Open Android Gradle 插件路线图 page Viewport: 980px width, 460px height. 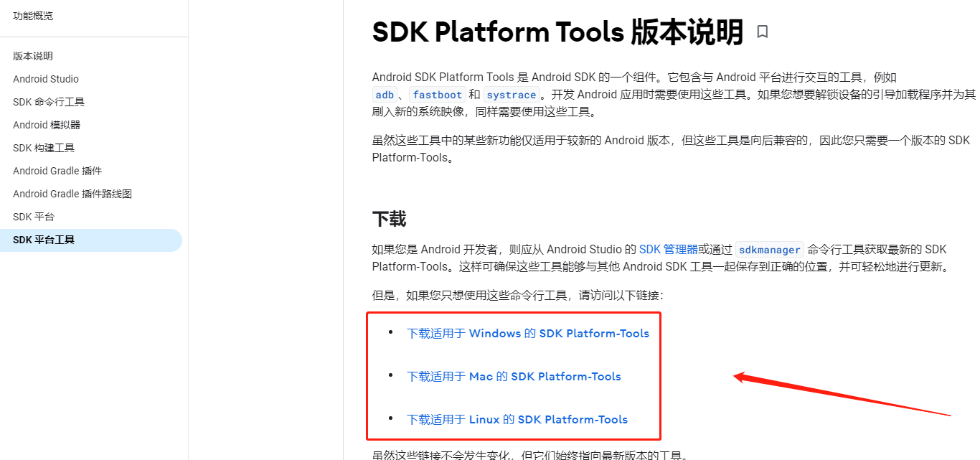pos(72,194)
